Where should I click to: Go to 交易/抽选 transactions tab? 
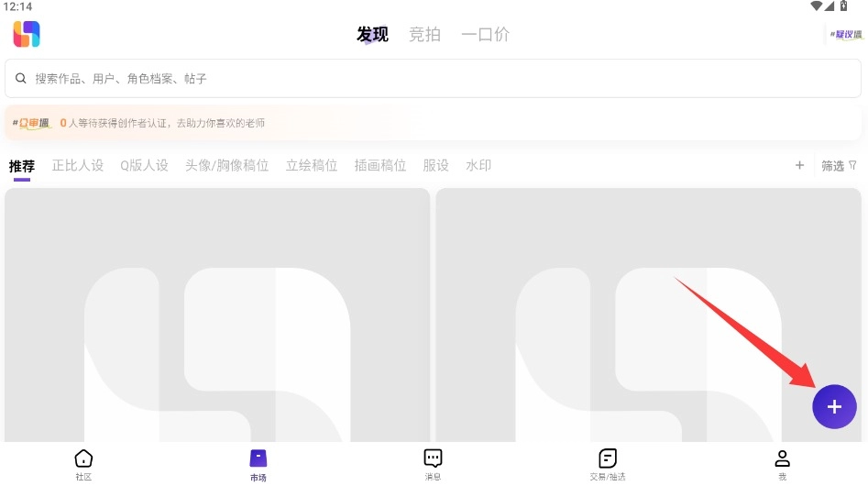(608, 464)
